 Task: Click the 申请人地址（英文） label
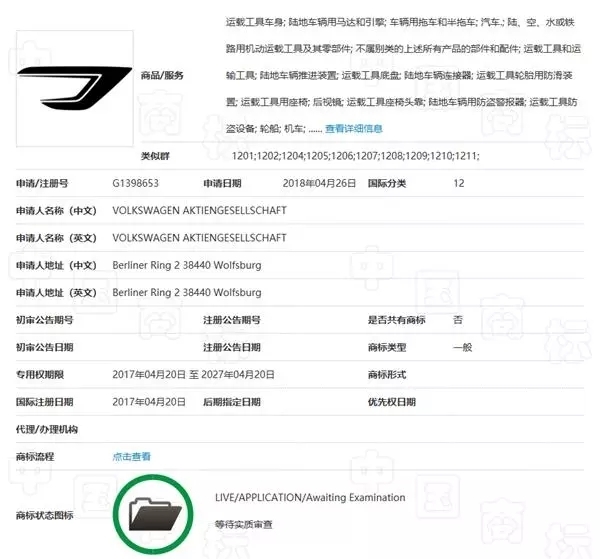click(x=56, y=292)
